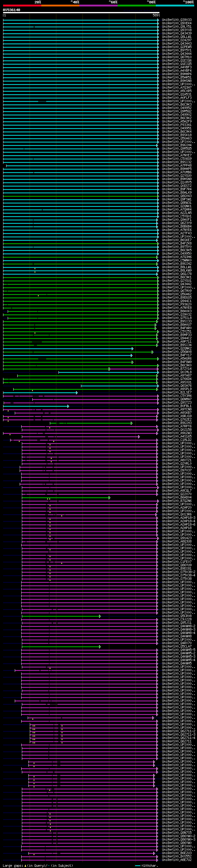Click the UniRef100_B9GIH4 hit name
Screen dimensions: 197x868
point(177,145)
